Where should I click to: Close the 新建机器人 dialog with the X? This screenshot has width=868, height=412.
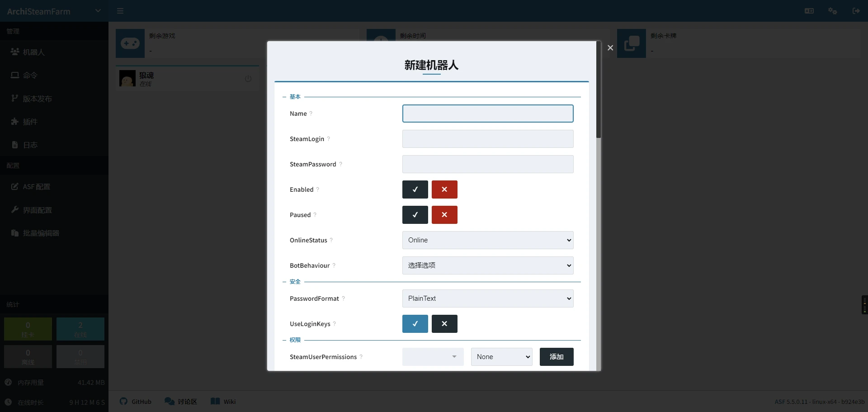pos(610,48)
